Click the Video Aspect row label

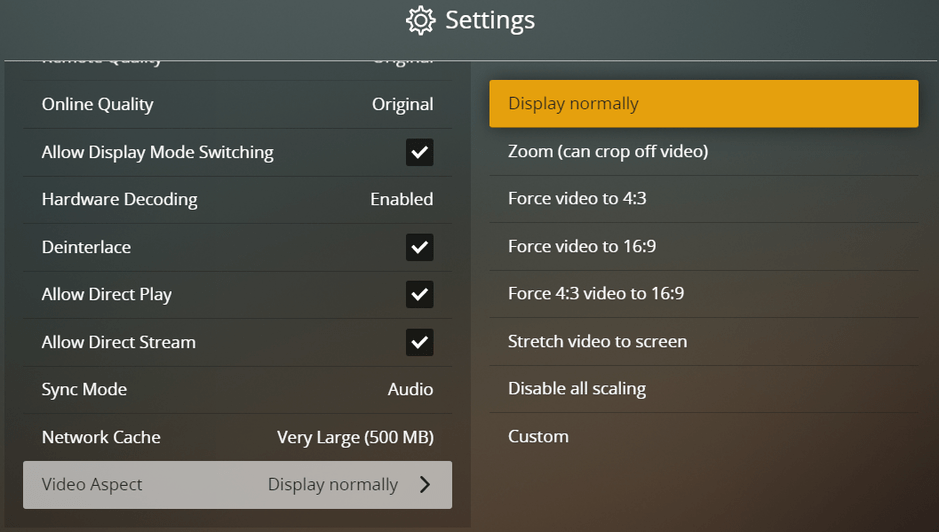tap(92, 485)
